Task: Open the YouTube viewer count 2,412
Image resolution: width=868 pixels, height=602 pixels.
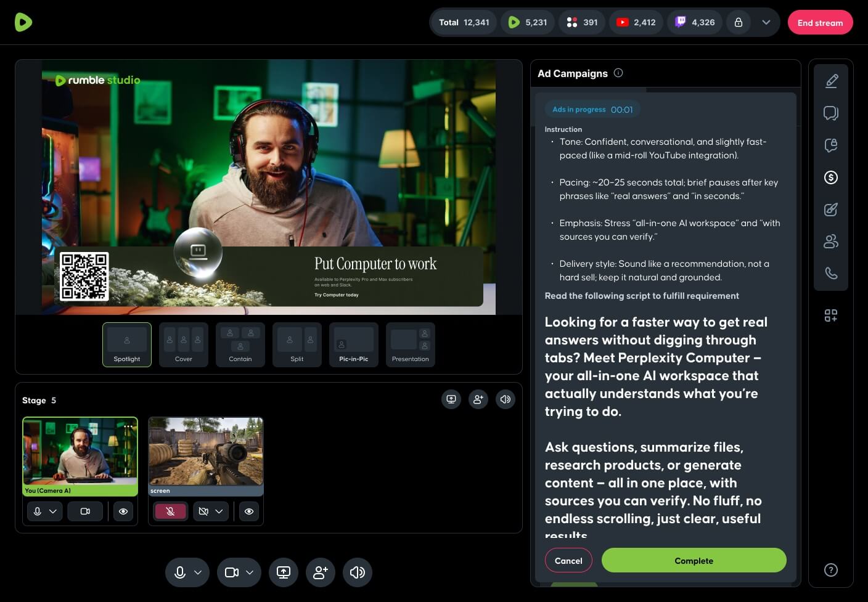Action: coord(636,22)
